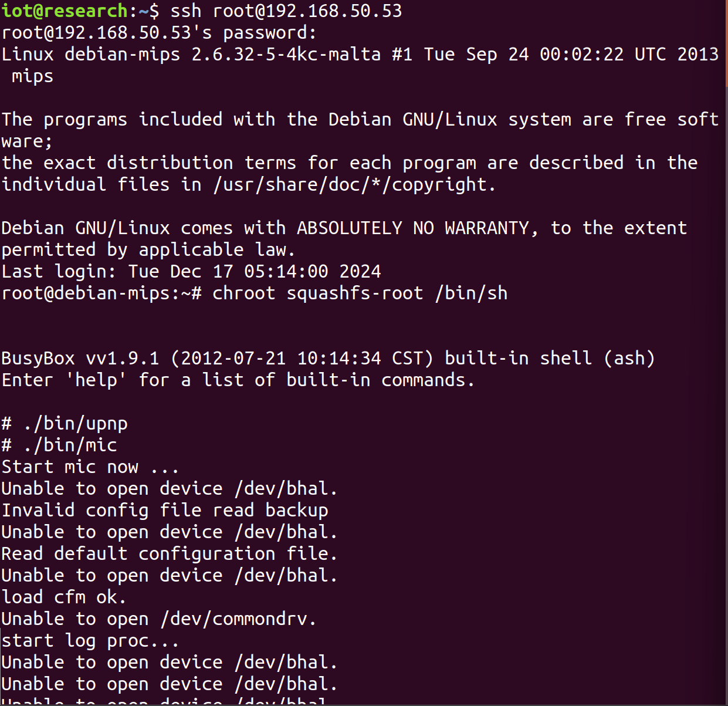Click the Invalid config file read backup line
This screenshot has height=706, width=728.
click(x=165, y=510)
